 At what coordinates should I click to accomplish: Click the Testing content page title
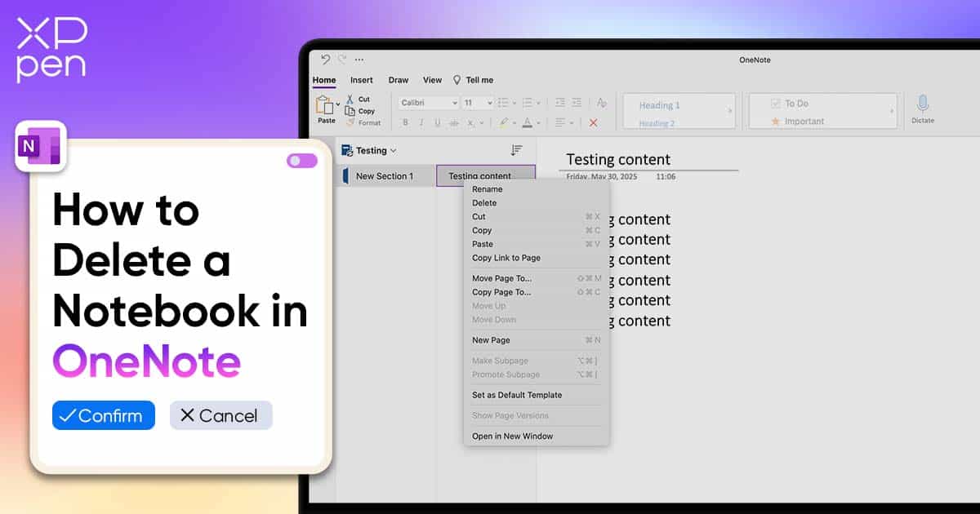[x=618, y=160]
